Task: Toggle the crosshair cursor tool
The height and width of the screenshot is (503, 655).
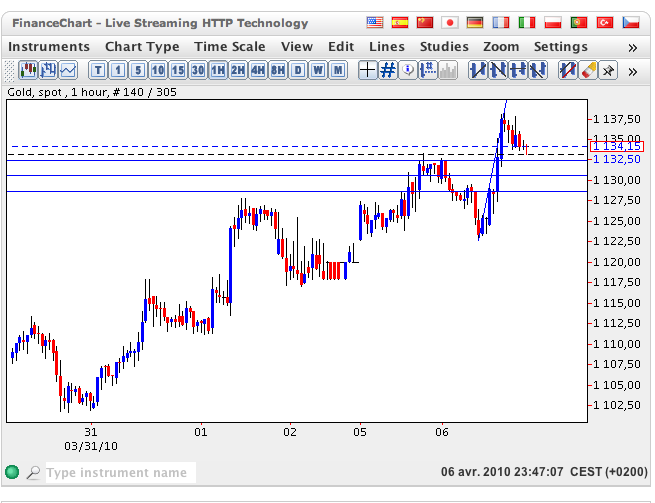Action: (x=368, y=69)
